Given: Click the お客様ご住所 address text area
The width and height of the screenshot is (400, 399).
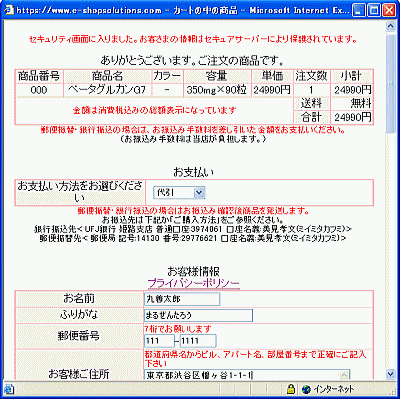Looking at the screenshot, I should [x=247, y=374].
